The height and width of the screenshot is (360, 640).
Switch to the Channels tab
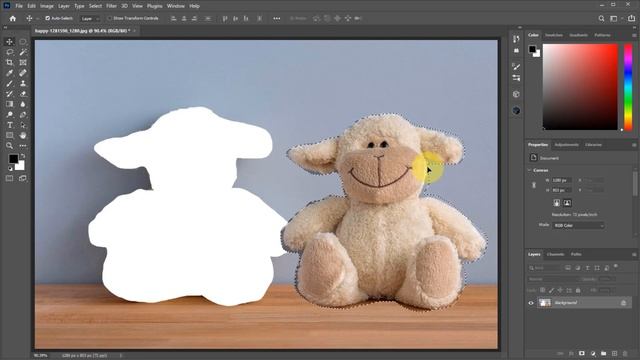pos(555,254)
